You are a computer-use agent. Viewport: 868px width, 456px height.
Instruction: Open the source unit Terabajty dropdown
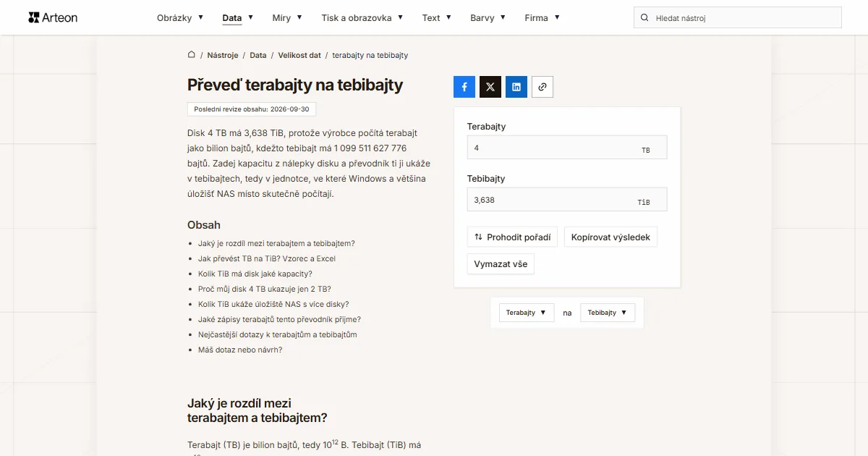[527, 313]
